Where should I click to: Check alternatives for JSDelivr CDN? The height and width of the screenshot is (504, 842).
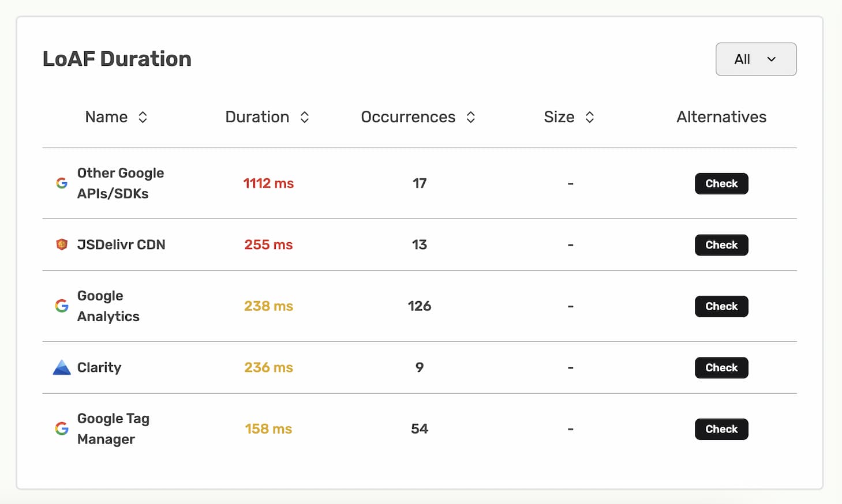click(721, 245)
